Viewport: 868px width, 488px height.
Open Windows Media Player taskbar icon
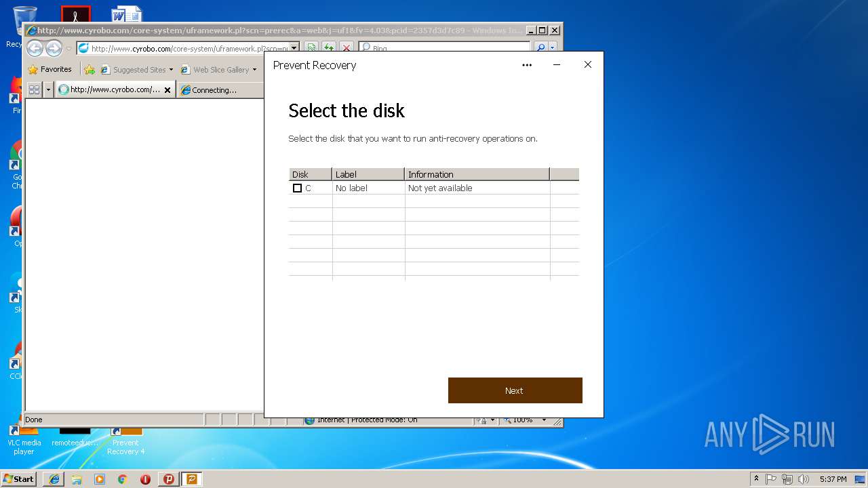[x=100, y=479]
